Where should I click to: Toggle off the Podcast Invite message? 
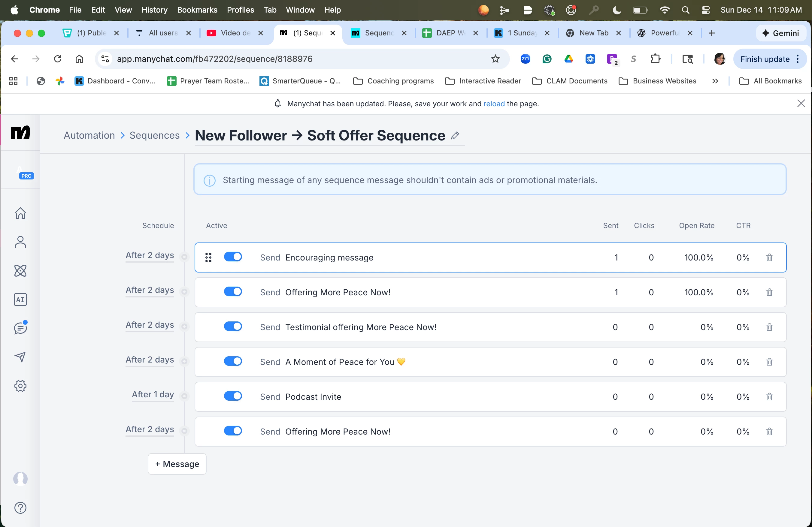pyautogui.click(x=233, y=396)
